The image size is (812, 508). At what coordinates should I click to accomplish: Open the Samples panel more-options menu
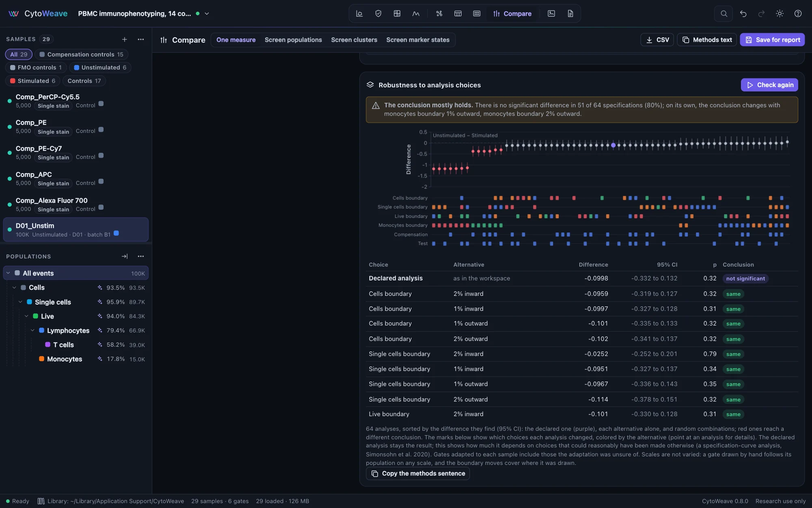[x=141, y=39]
